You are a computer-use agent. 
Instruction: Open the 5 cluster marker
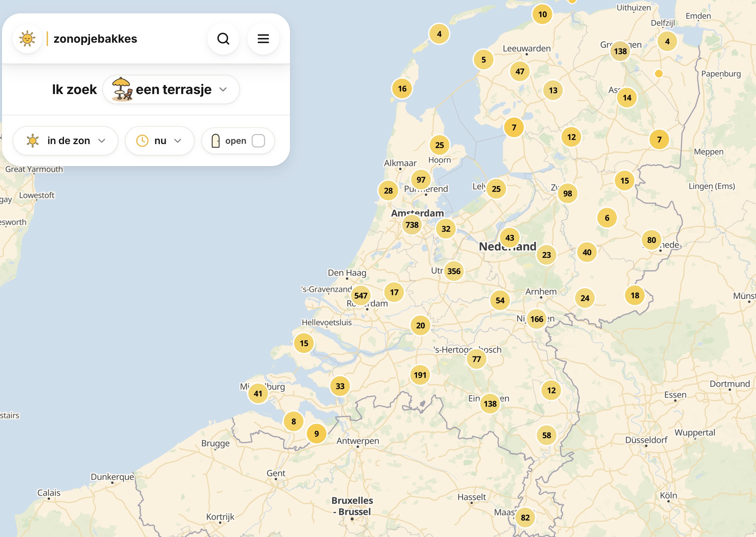coord(483,60)
